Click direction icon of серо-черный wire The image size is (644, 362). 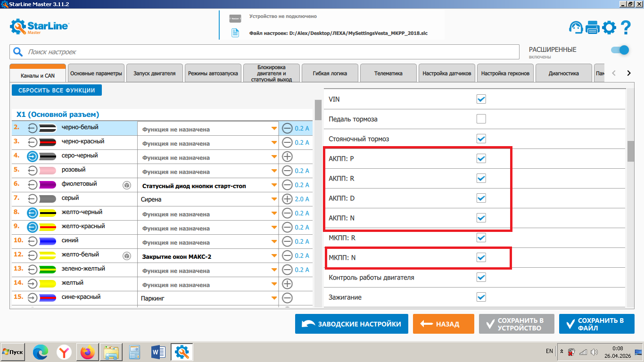point(32,157)
